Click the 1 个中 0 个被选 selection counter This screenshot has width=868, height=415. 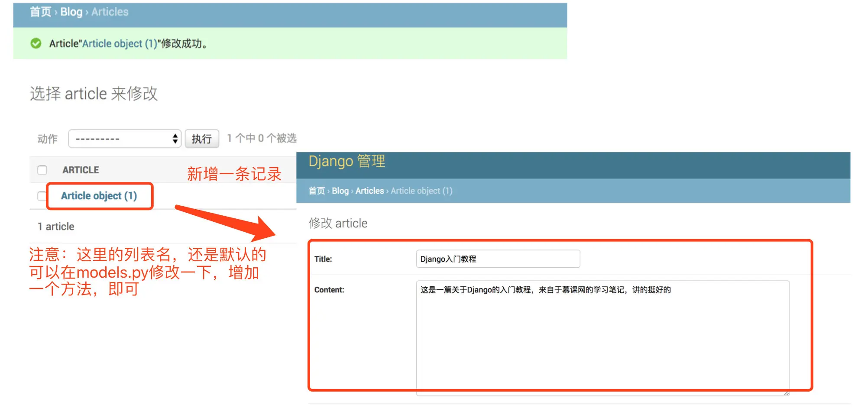[262, 138]
